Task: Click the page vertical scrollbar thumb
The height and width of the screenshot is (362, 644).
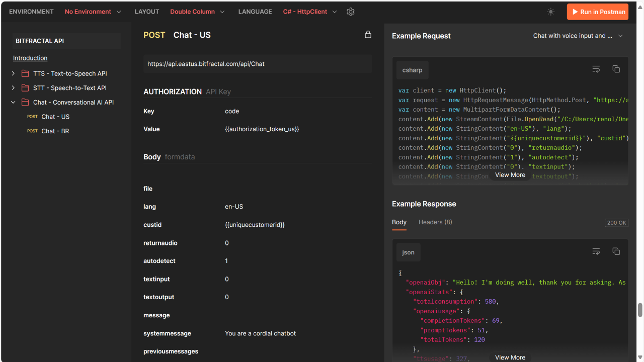Action: 640,310
